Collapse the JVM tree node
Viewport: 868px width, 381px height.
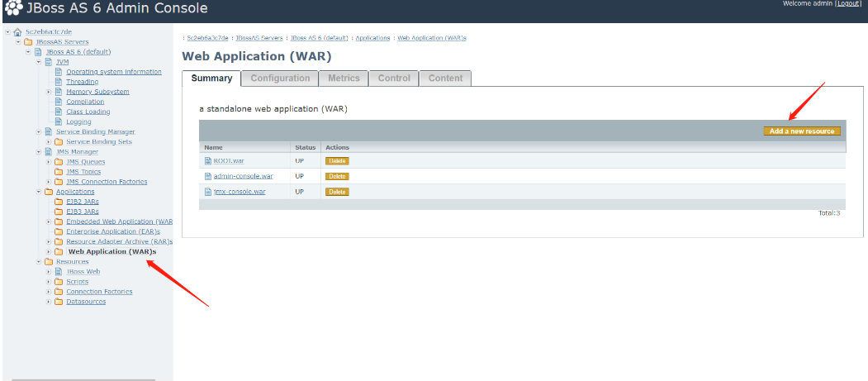coord(39,62)
